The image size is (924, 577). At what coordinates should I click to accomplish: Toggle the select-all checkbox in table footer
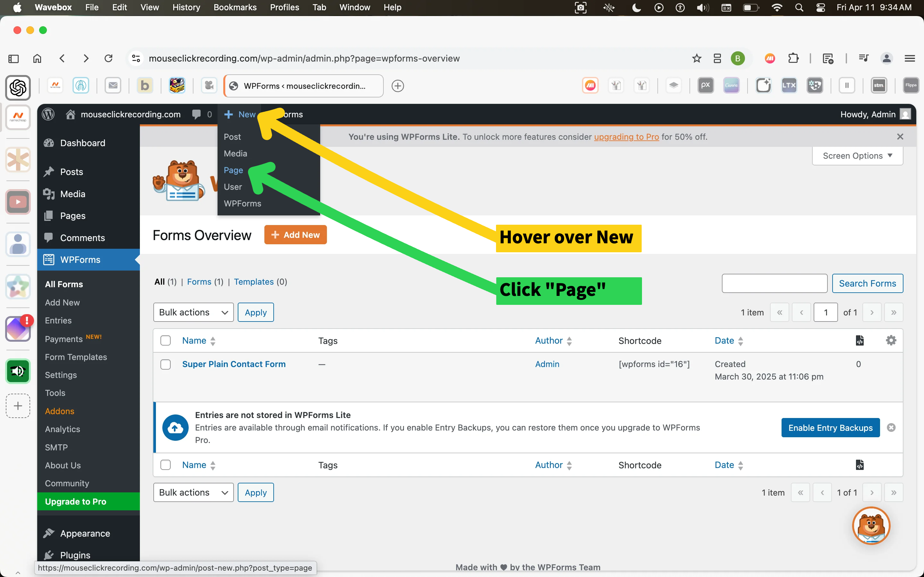165,465
